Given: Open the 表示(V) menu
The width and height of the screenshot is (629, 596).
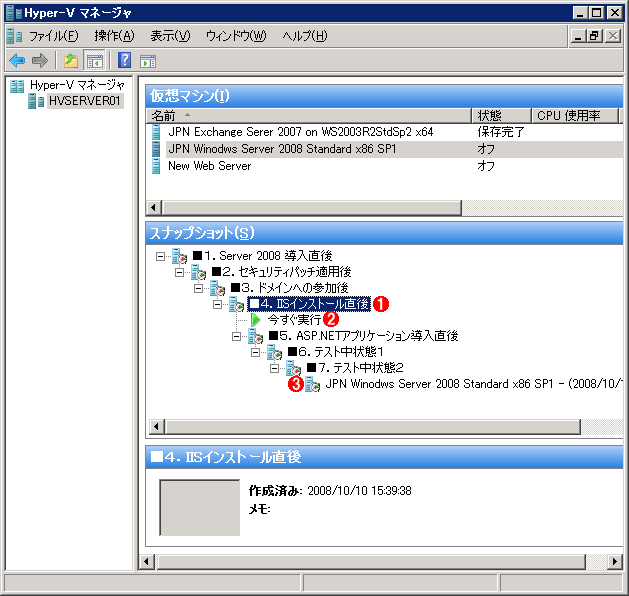Looking at the screenshot, I should [x=170, y=36].
